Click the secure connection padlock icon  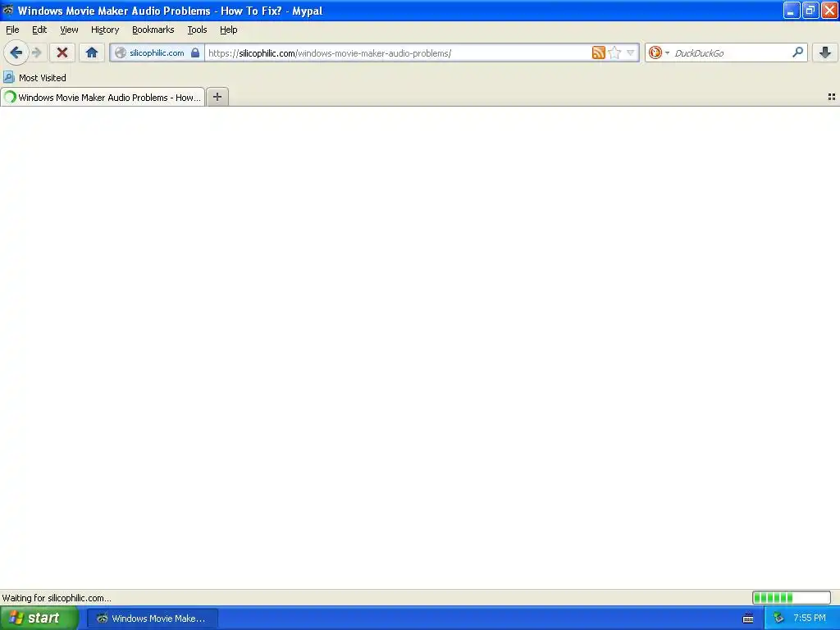[x=195, y=52]
